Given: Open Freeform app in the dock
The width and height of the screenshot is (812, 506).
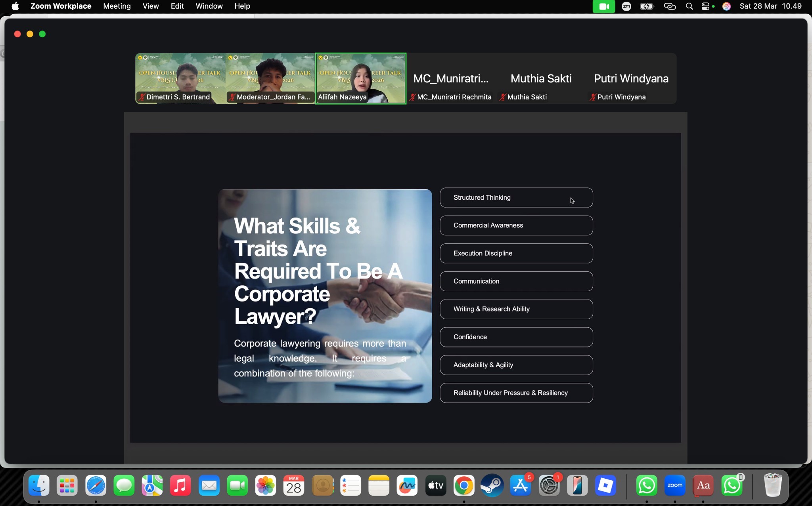Looking at the screenshot, I should point(407,485).
